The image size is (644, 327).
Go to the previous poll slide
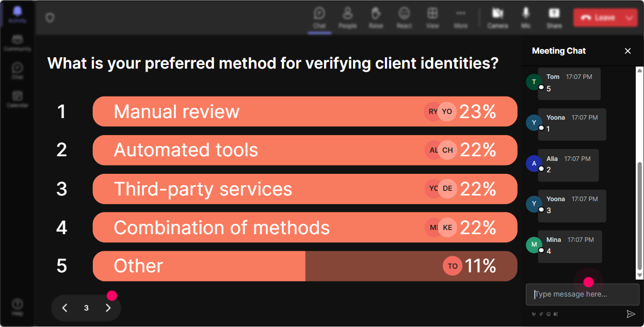pos(65,308)
